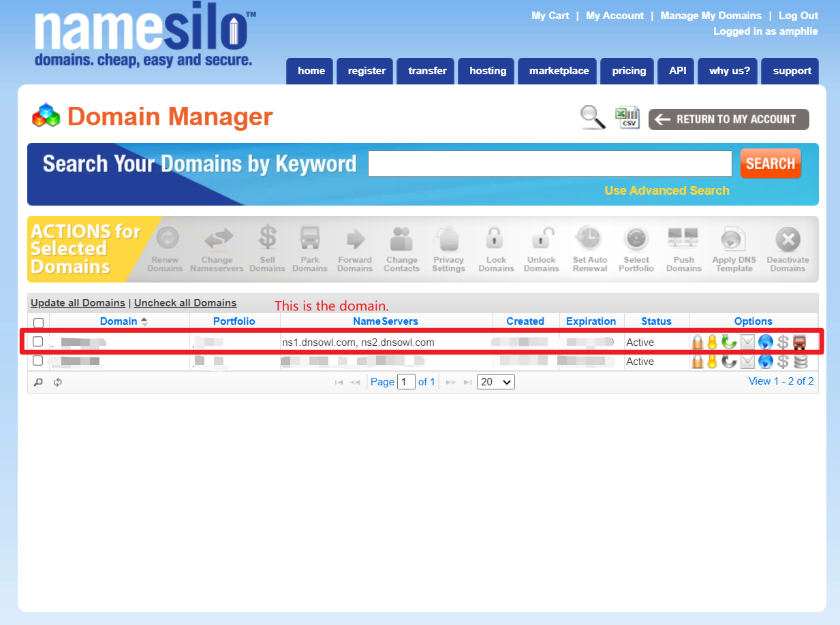The width and height of the screenshot is (840, 625).
Task: Open Use Advanced Search link
Action: tap(667, 191)
